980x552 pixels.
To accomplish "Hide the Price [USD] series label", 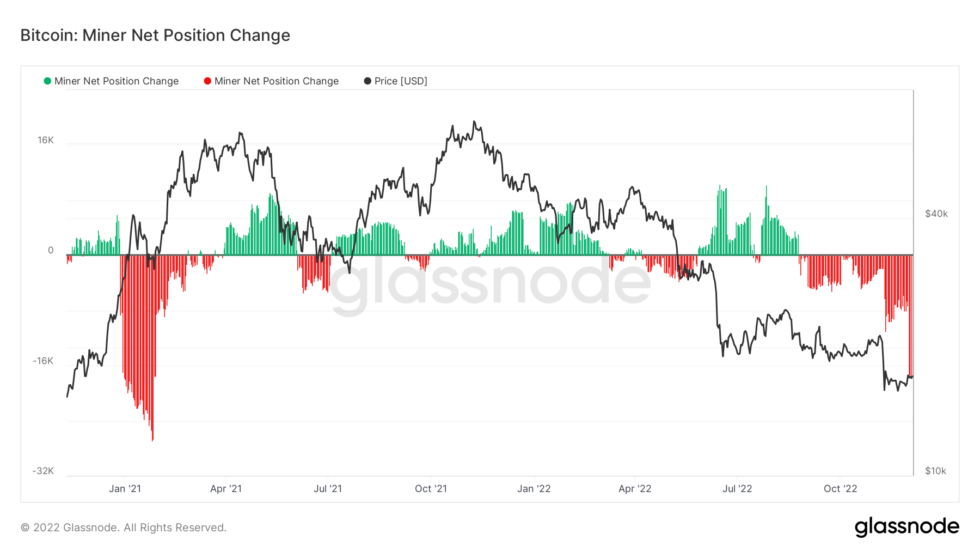I will pos(401,81).
